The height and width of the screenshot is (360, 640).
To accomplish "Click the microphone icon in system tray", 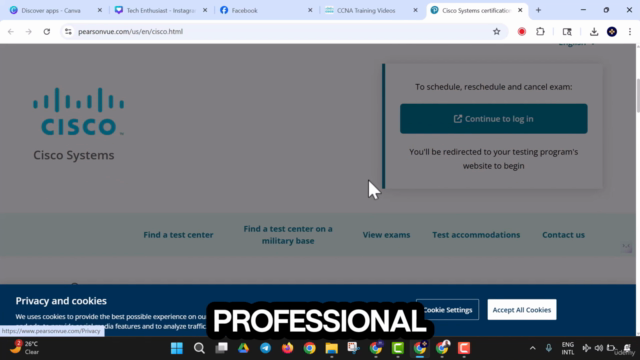I will click(x=549, y=348).
